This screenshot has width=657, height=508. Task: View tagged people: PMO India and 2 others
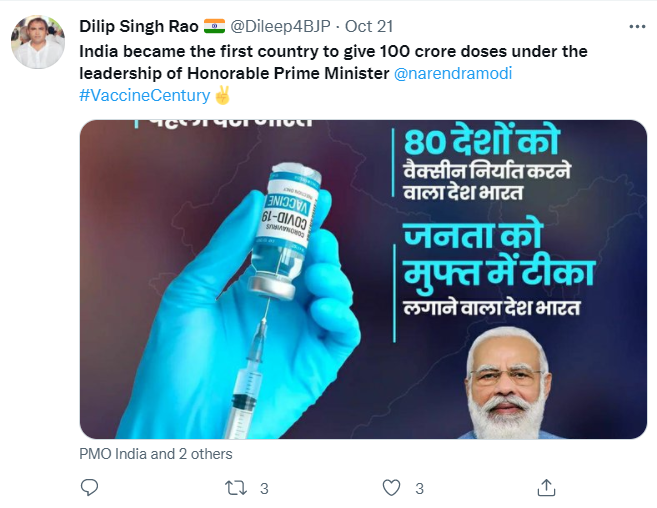click(x=155, y=454)
